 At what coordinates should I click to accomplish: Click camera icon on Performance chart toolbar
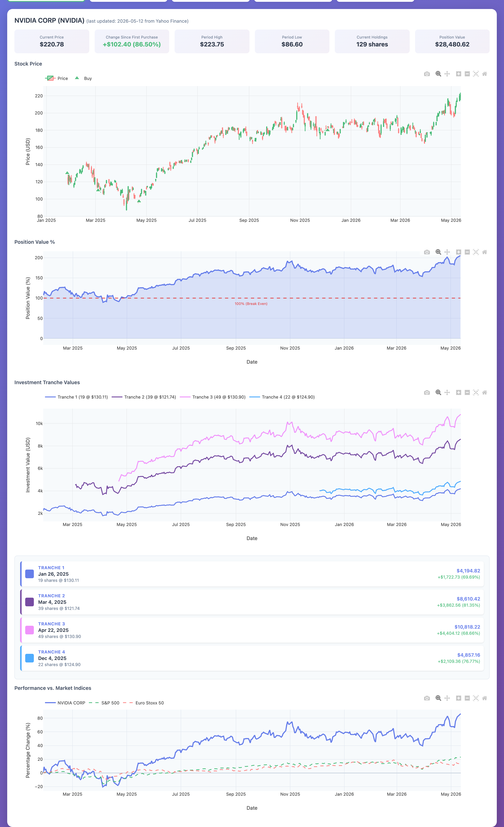coord(427,698)
